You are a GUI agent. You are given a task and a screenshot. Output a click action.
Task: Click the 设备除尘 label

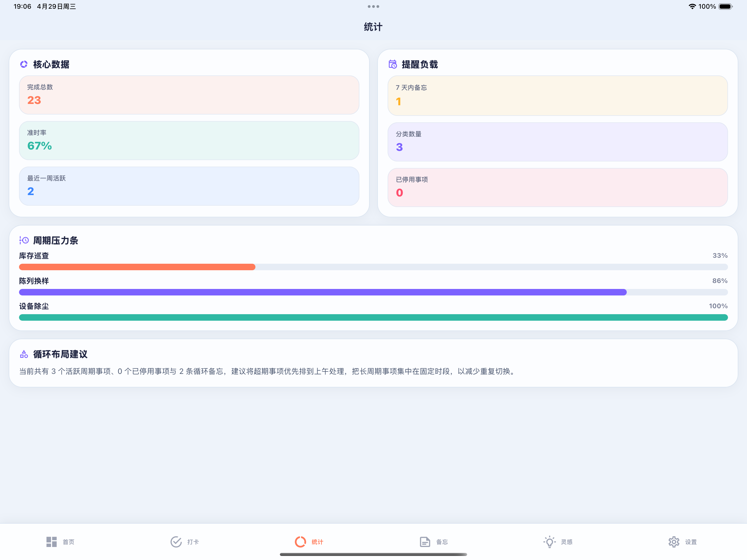pos(34,306)
